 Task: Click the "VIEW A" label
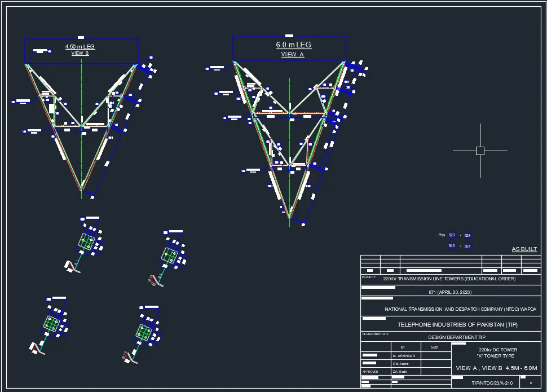pyautogui.click(x=293, y=55)
